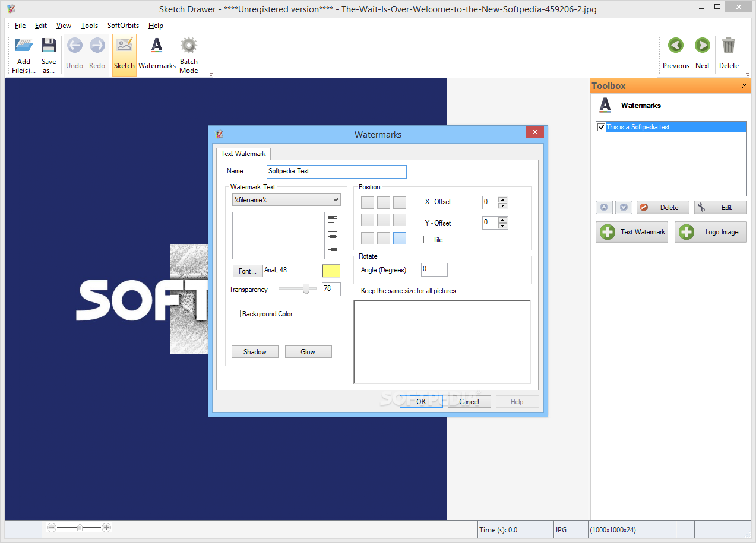Decrease X - Offset value
Viewport: 756px width, 543px height.
click(x=503, y=206)
